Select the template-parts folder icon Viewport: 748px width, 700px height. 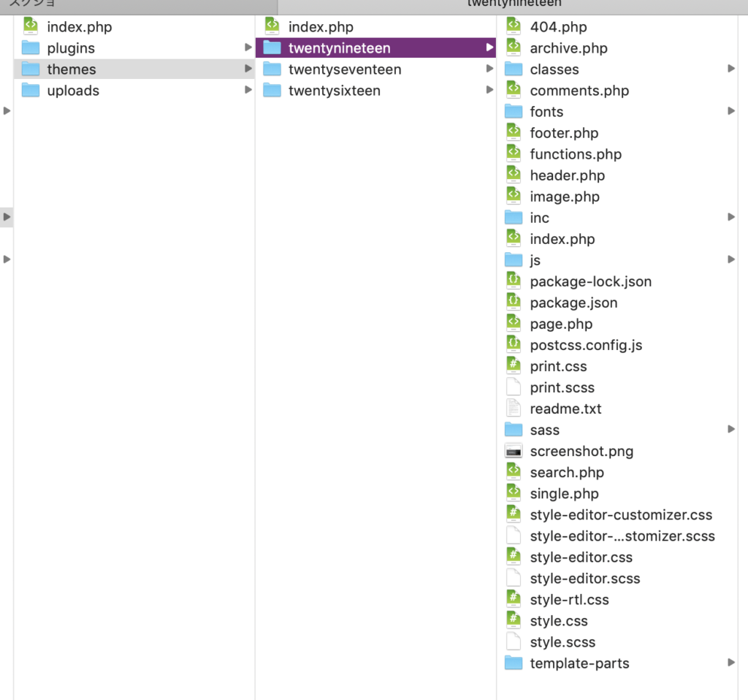(x=514, y=663)
